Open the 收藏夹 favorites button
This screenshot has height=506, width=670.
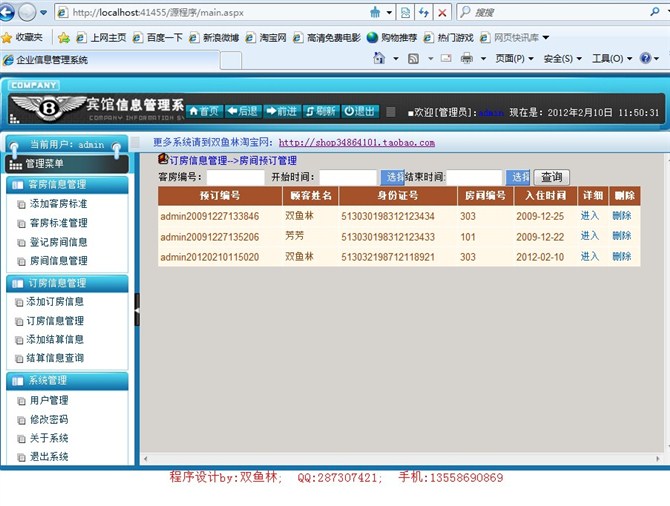22,38
